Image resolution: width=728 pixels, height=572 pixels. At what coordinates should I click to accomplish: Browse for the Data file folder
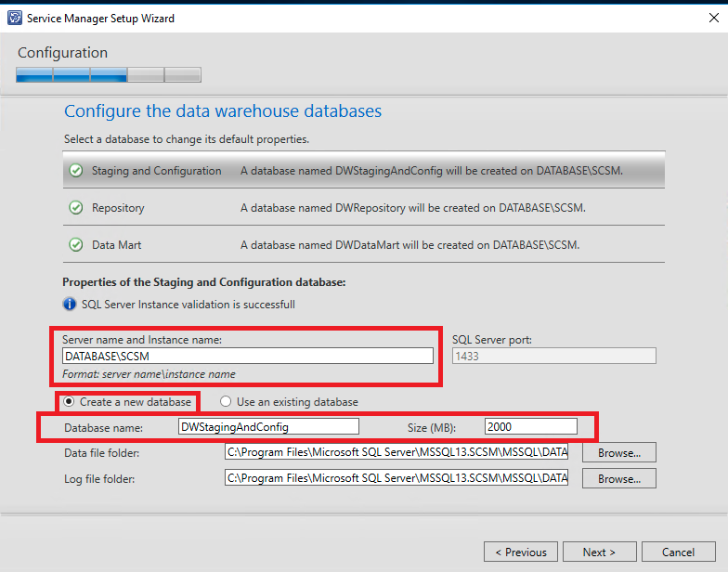click(x=618, y=452)
